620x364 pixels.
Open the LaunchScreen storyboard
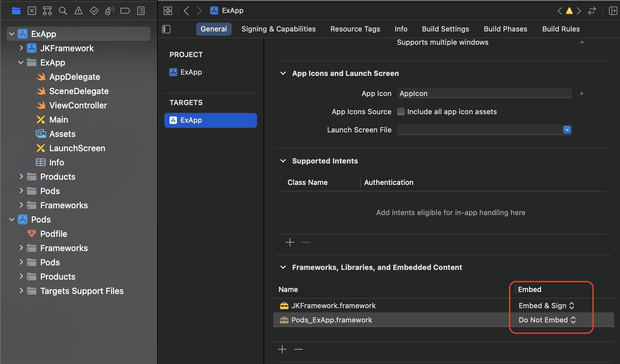(x=77, y=148)
